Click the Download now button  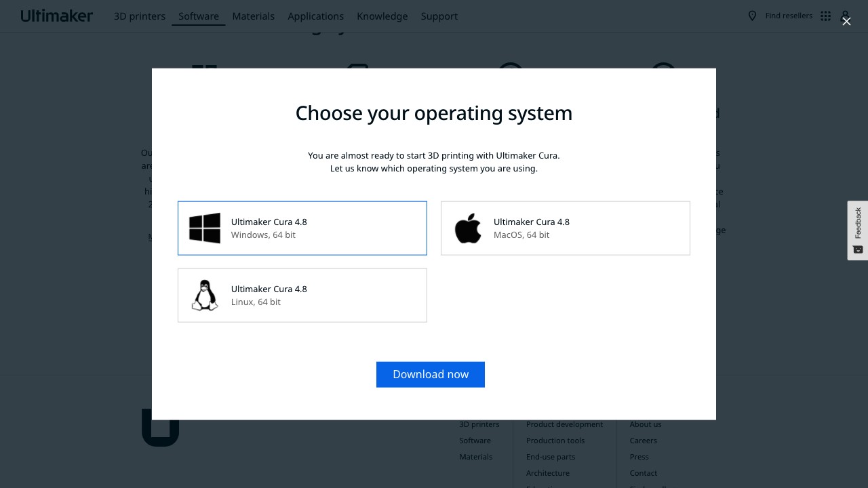pyautogui.click(x=431, y=374)
